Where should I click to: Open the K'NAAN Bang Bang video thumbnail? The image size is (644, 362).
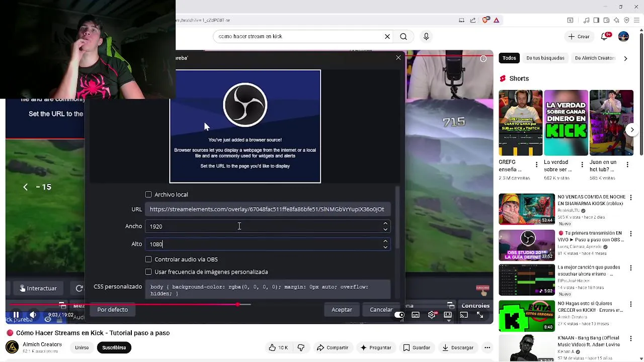click(x=527, y=348)
